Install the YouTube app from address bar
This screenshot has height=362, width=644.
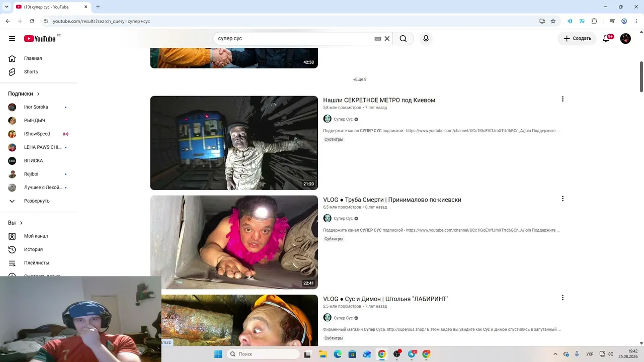pyautogui.click(x=542, y=21)
